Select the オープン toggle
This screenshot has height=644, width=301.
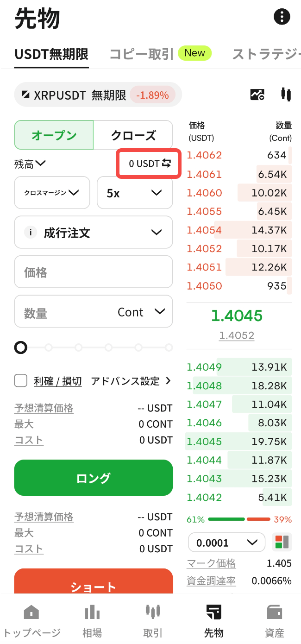coord(54,135)
